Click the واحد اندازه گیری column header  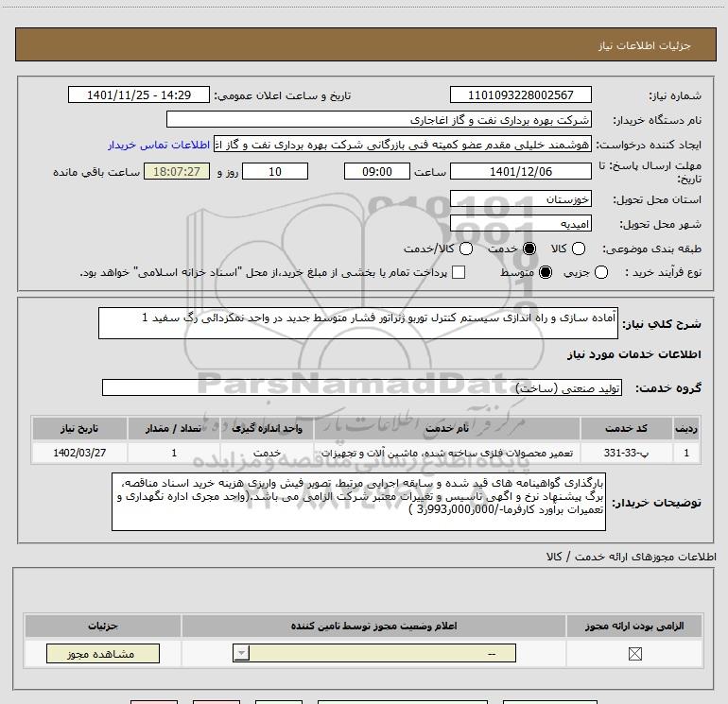(267, 428)
